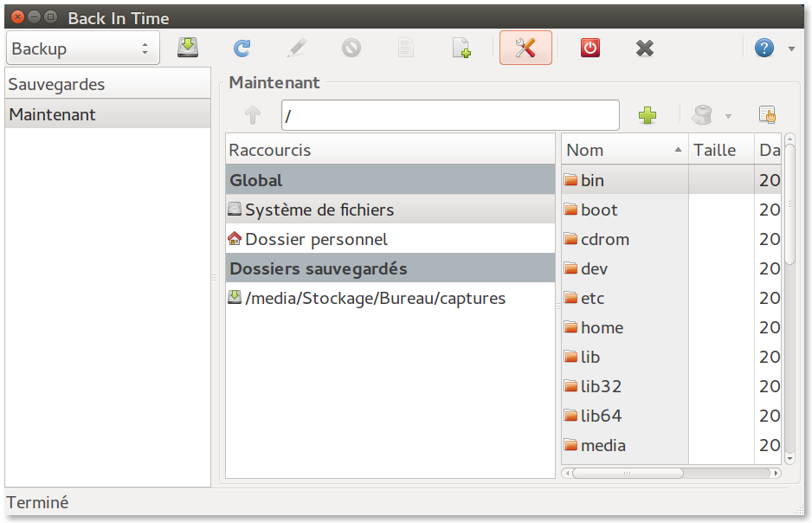Click the red shutdown power icon
This screenshot has width=812, height=523.
590,48
